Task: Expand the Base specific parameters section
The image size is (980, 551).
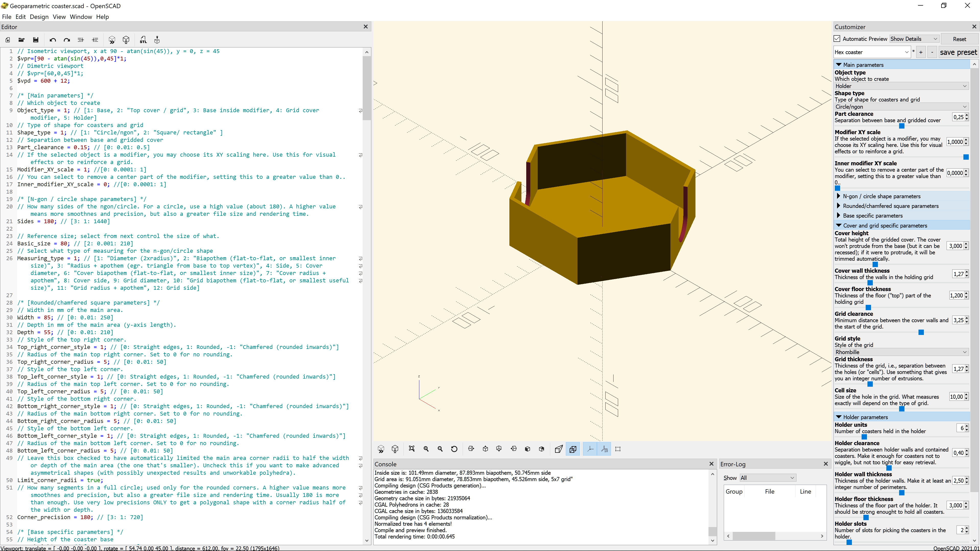Action: point(901,216)
